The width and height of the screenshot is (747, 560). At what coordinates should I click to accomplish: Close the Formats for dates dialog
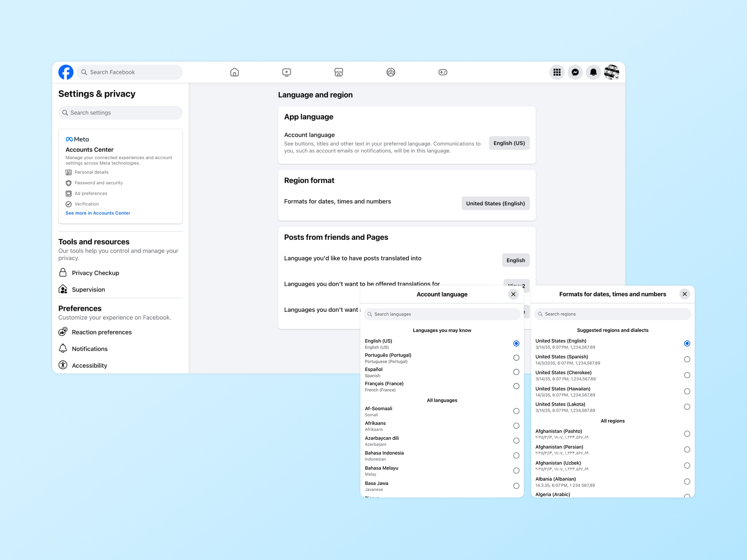click(x=684, y=294)
